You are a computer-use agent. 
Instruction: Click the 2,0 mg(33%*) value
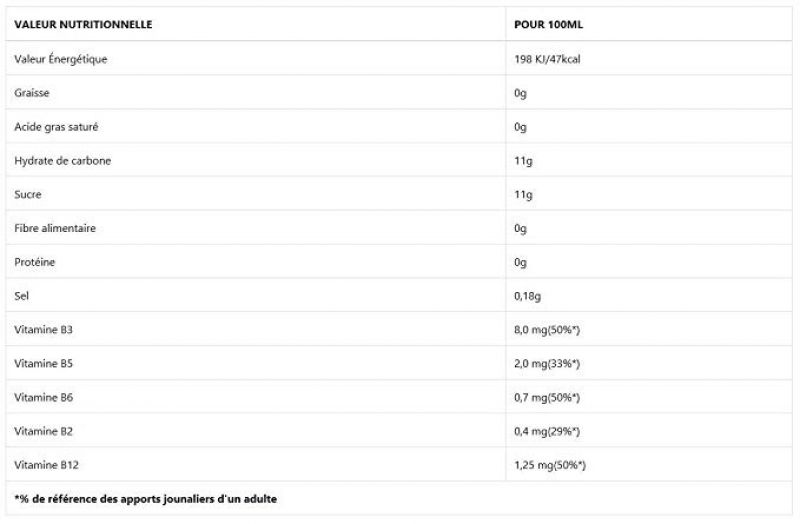547,363
